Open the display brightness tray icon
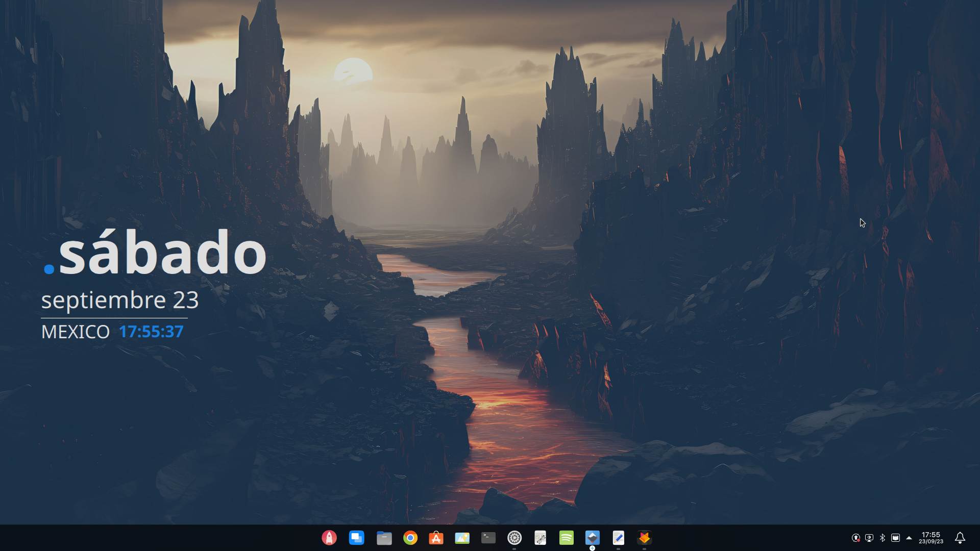Viewport: 980px width, 551px height. point(869,538)
